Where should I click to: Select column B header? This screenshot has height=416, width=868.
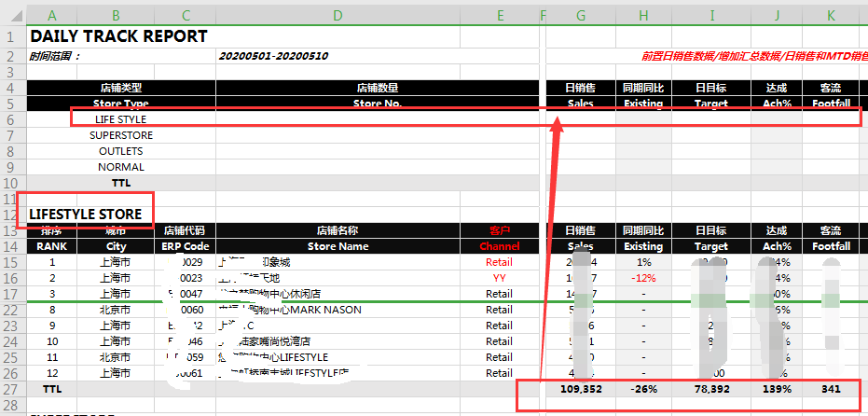[x=116, y=16]
